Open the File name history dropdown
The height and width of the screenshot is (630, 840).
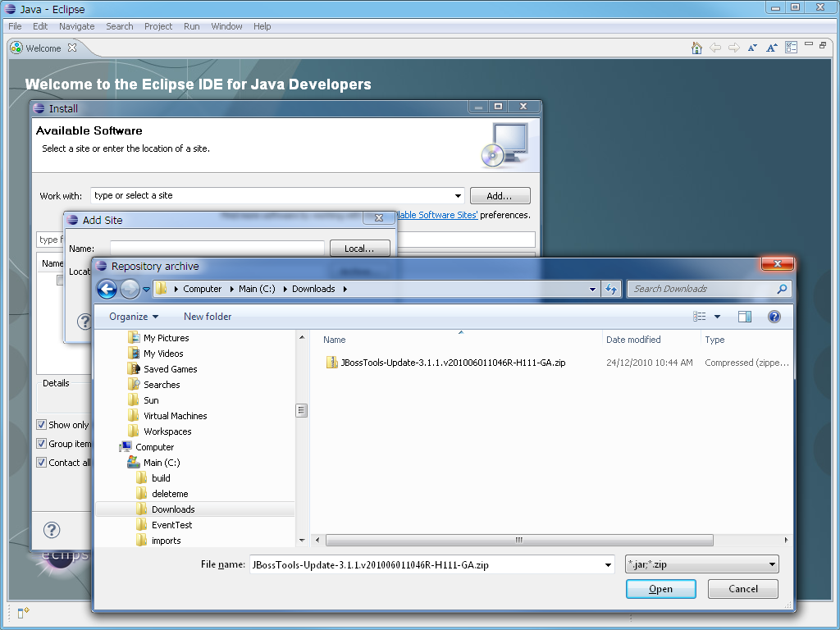tap(608, 564)
